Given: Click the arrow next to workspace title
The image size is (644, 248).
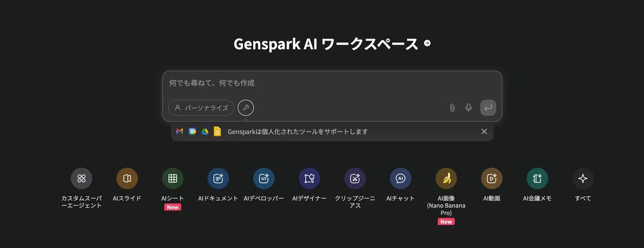Looking at the screenshot, I should (x=427, y=43).
